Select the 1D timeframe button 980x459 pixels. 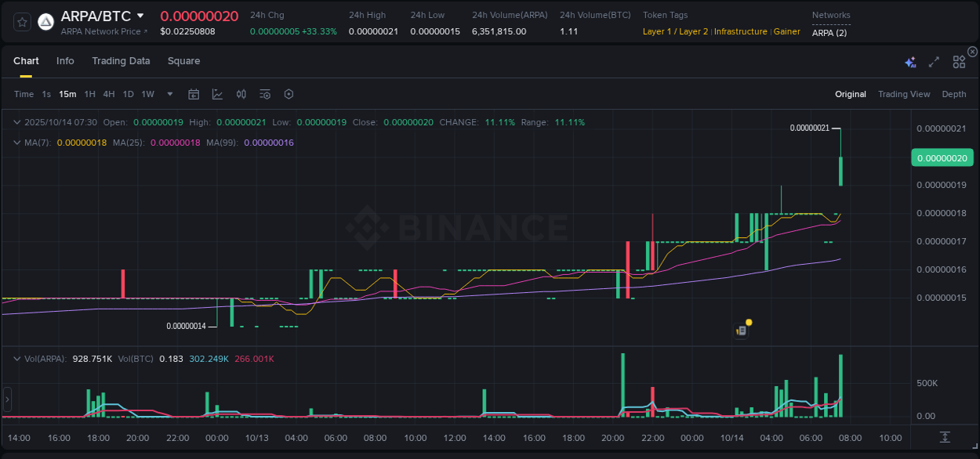point(128,94)
